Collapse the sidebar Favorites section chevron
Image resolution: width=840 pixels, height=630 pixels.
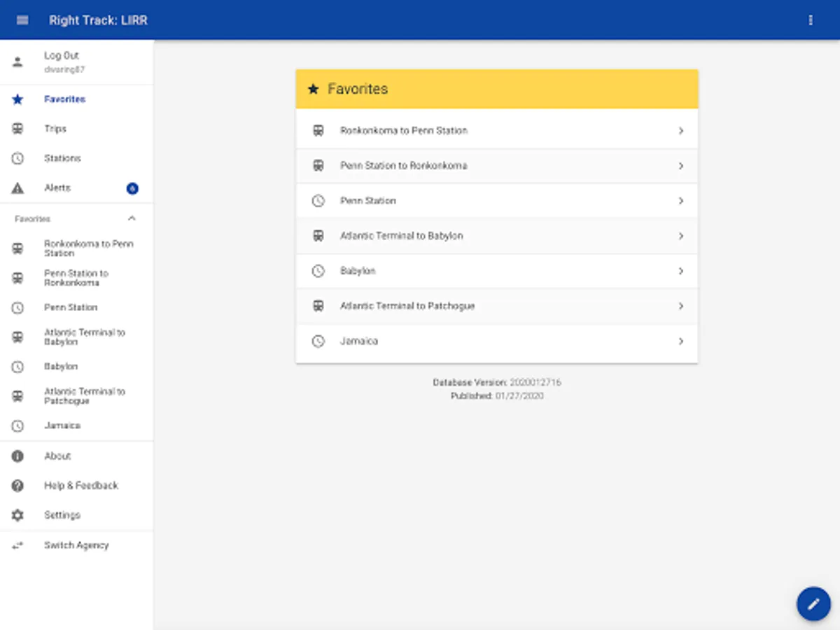click(132, 218)
